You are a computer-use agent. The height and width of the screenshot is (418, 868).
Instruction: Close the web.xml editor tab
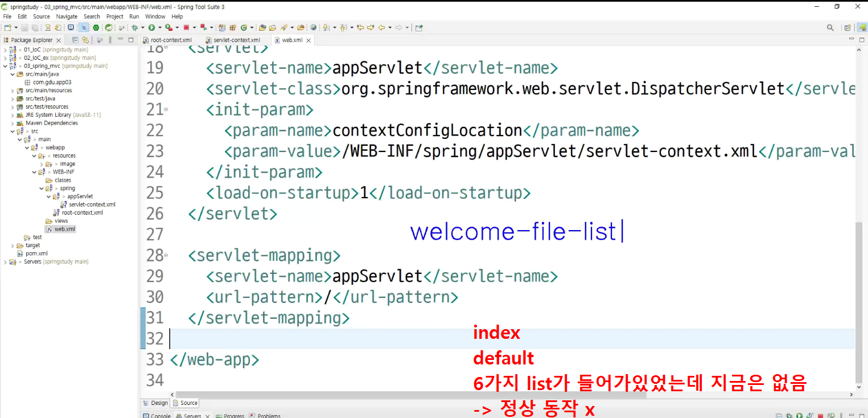(308, 40)
